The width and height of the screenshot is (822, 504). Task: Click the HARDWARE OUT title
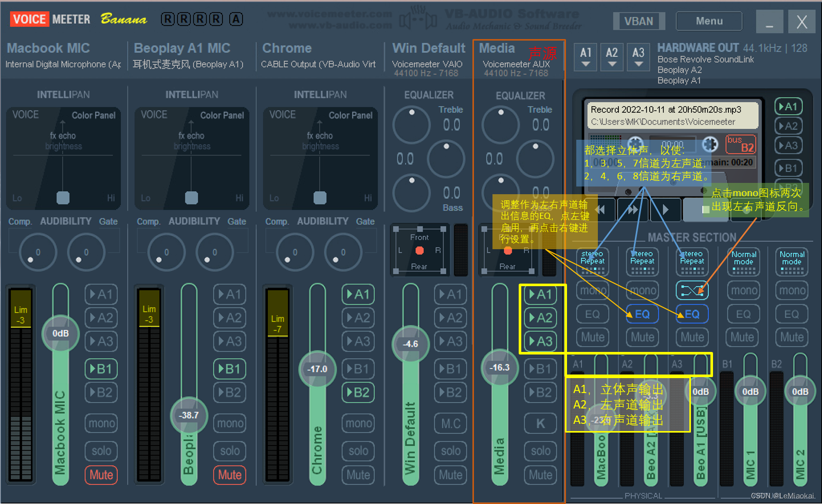pyautogui.click(x=698, y=48)
